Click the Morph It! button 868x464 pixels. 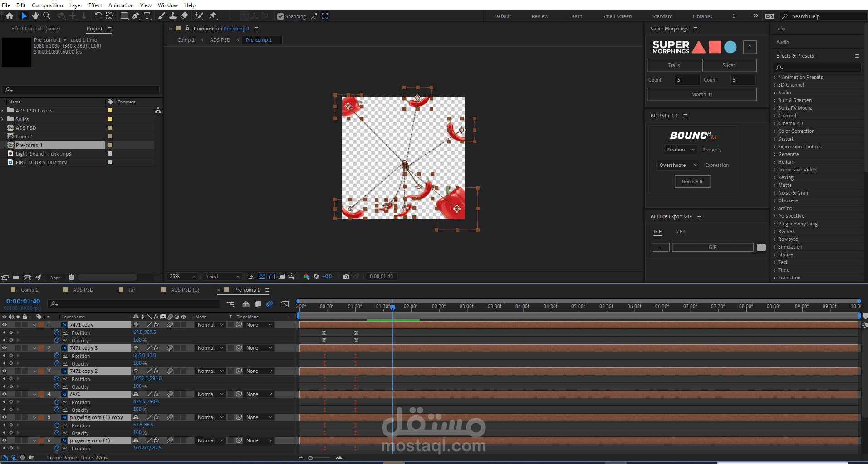point(701,94)
